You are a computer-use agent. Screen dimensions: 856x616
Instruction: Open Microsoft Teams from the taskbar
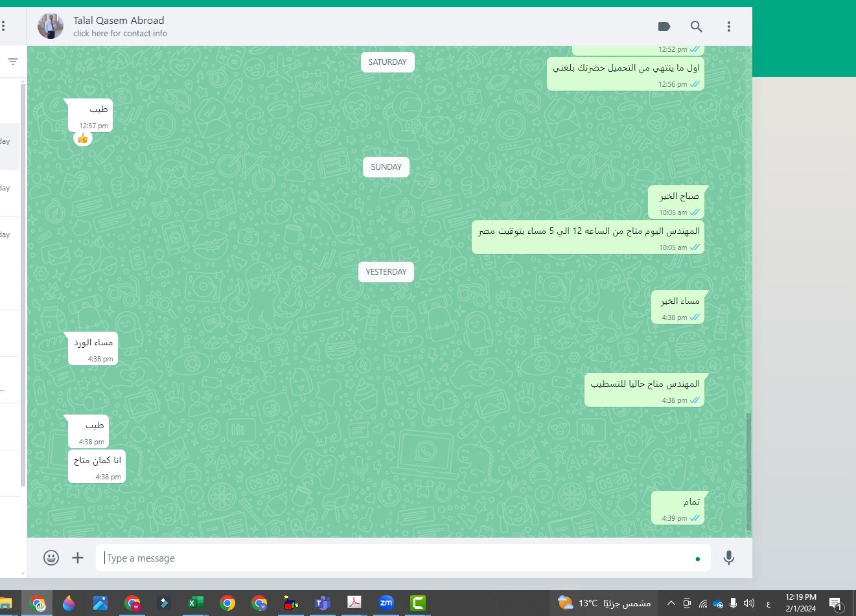point(322,603)
